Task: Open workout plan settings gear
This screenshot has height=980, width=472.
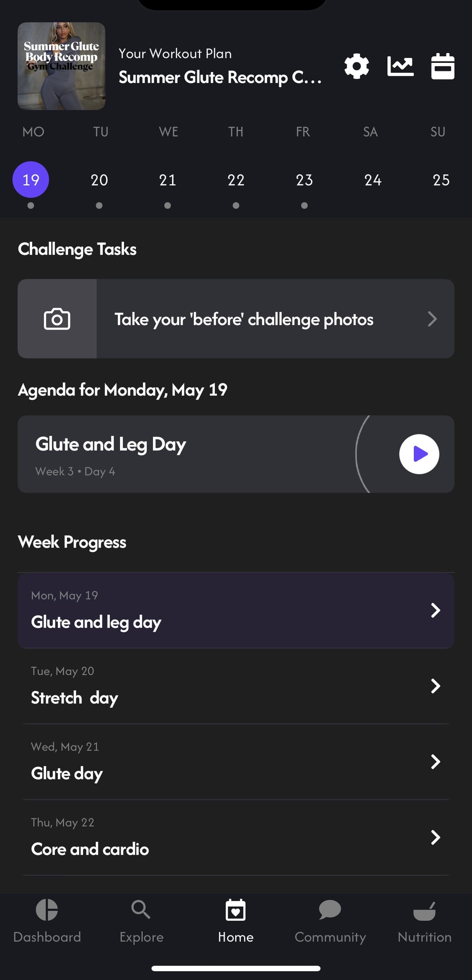Action: 356,66
